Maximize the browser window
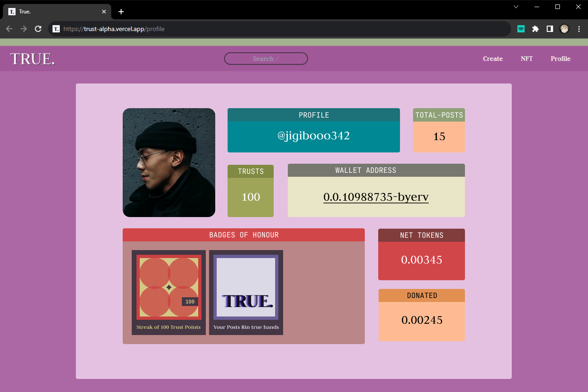Viewport: 588px width, 392px height. pyautogui.click(x=558, y=7)
